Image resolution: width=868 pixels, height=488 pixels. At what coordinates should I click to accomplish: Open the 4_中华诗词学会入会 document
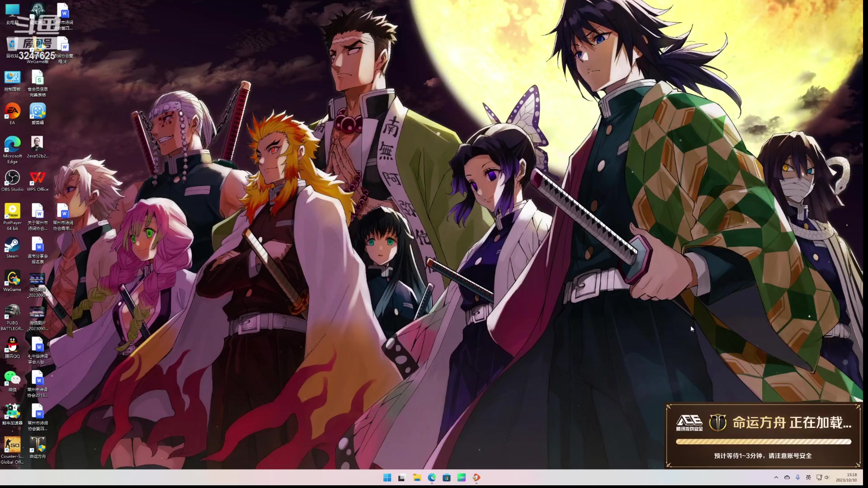point(38,351)
